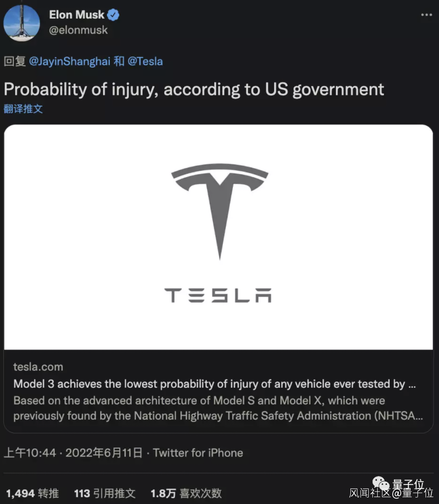Click the TESLA wordmark in the preview

[218, 295]
